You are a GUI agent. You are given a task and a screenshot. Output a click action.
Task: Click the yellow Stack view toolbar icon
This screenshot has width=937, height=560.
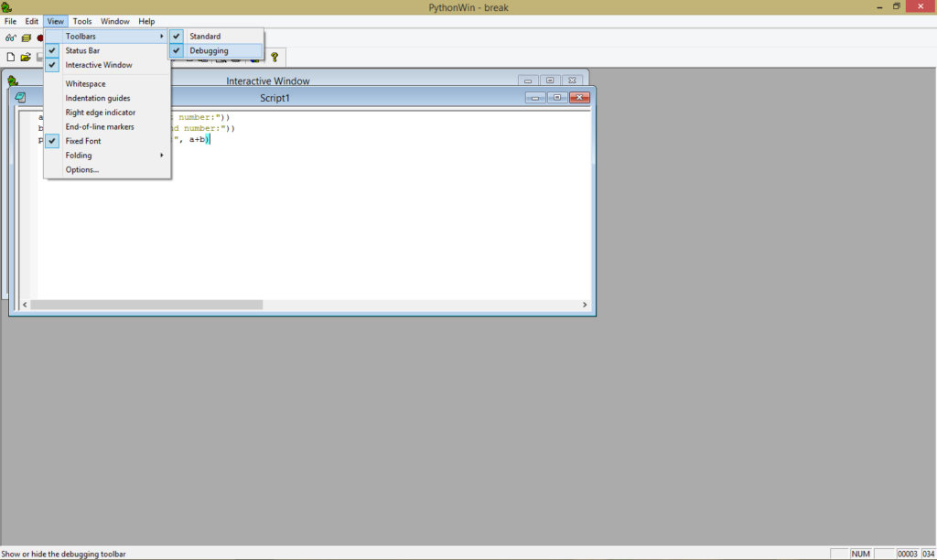[27, 38]
